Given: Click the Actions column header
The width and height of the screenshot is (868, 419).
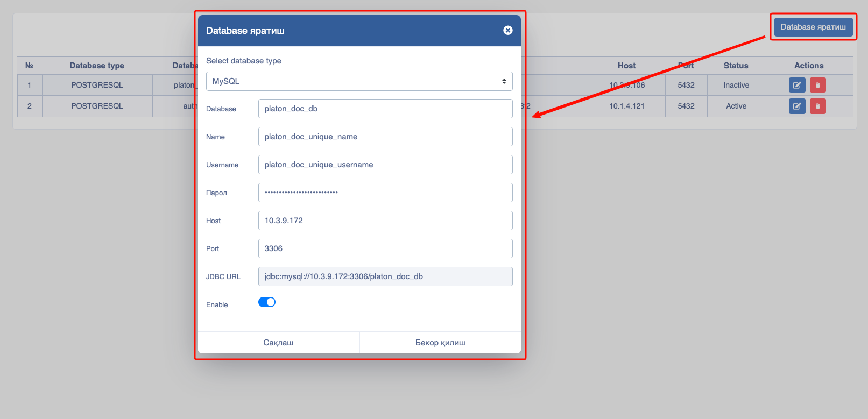Looking at the screenshot, I should pos(809,66).
